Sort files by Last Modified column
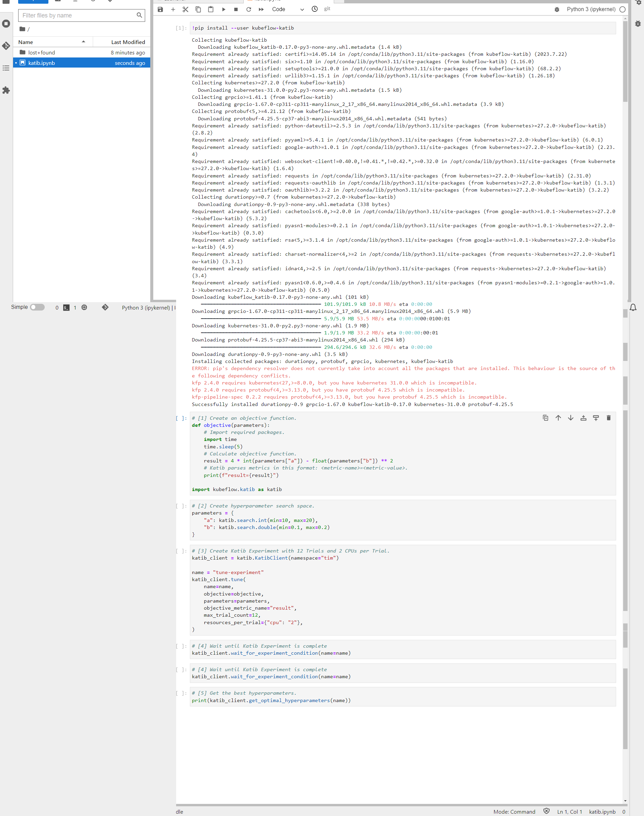644x816 pixels. (x=121, y=42)
